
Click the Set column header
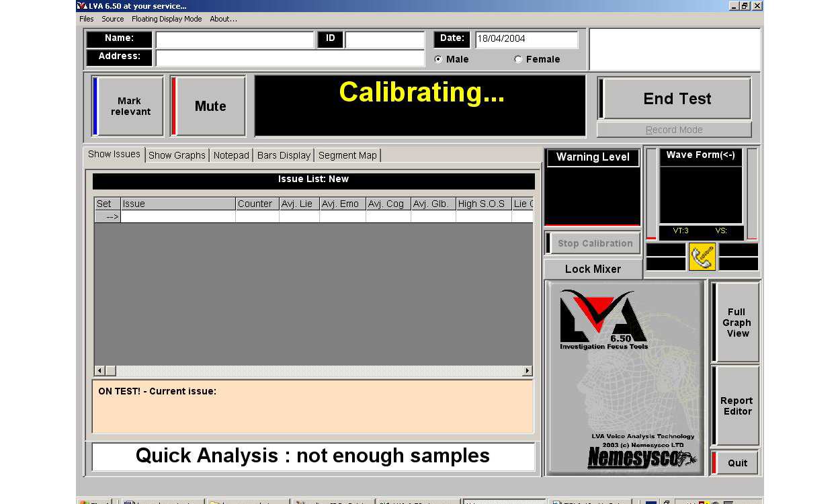(x=108, y=204)
